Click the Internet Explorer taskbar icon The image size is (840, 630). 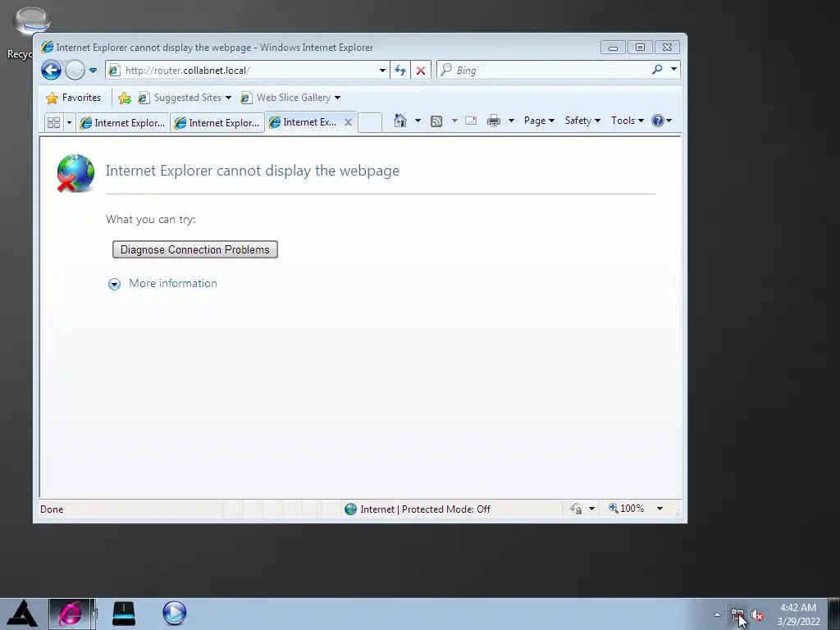(x=71, y=614)
